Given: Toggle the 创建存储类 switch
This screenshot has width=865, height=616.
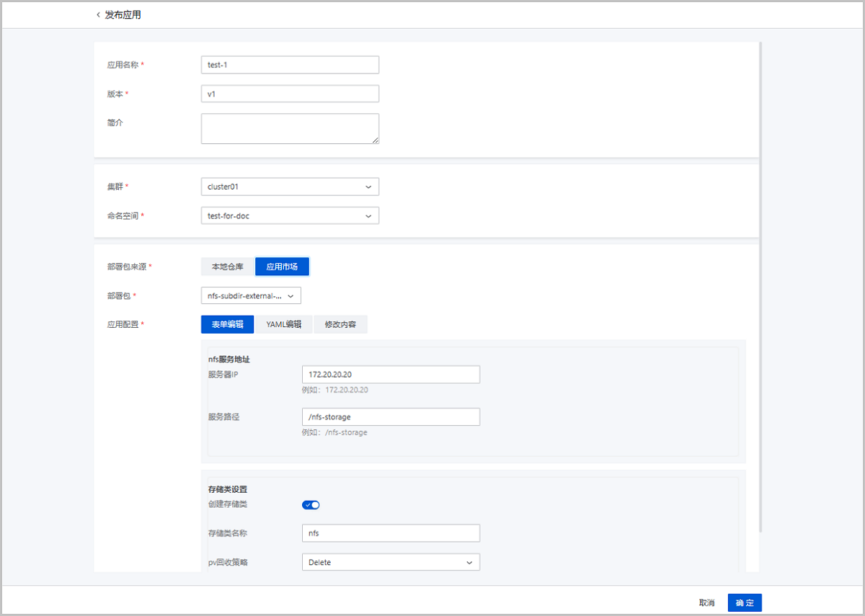Looking at the screenshot, I should [x=311, y=504].
